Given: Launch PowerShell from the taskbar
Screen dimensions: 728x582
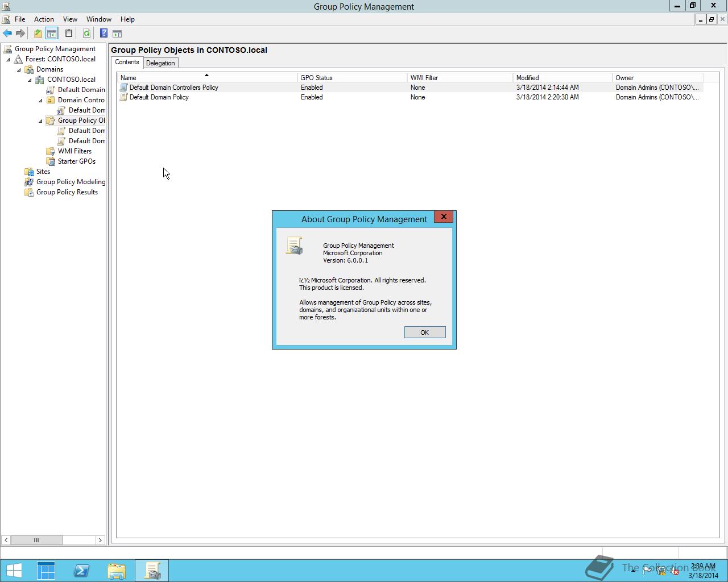Looking at the screenshot, I should point(81,570).
